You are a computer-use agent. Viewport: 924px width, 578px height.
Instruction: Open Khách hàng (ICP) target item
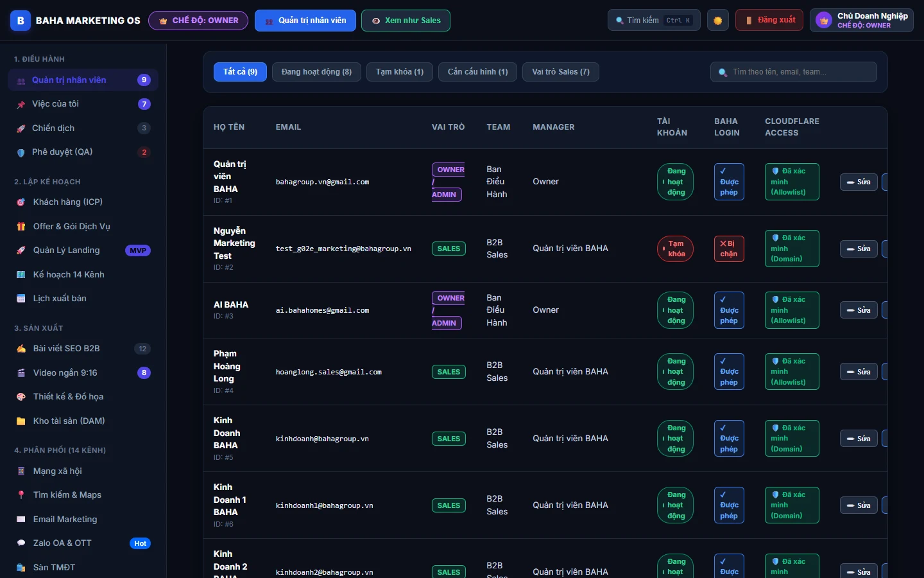coord(83,202)
